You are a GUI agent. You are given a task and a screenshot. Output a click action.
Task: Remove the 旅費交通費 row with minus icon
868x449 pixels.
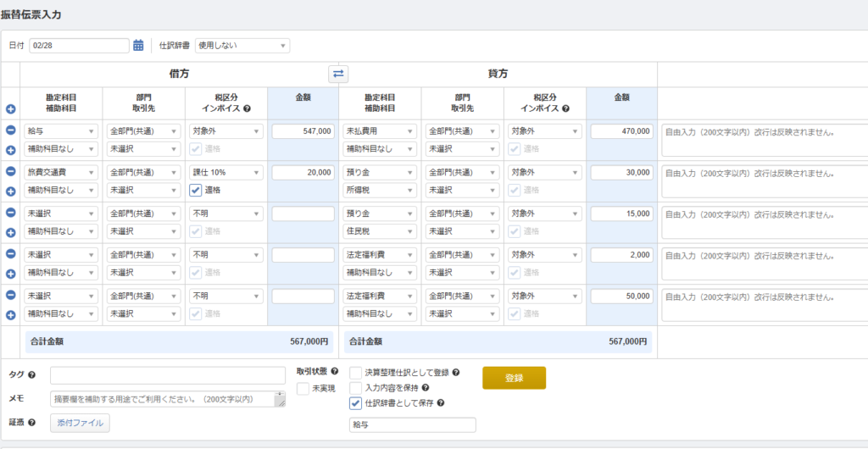pos(10,171)
